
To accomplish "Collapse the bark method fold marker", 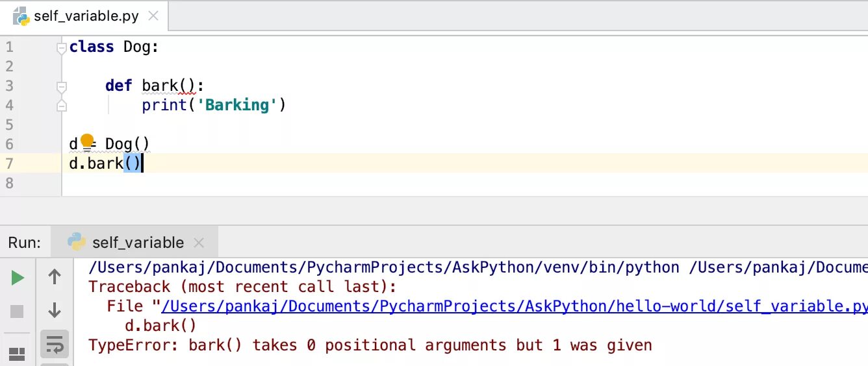I will point(62,86).
